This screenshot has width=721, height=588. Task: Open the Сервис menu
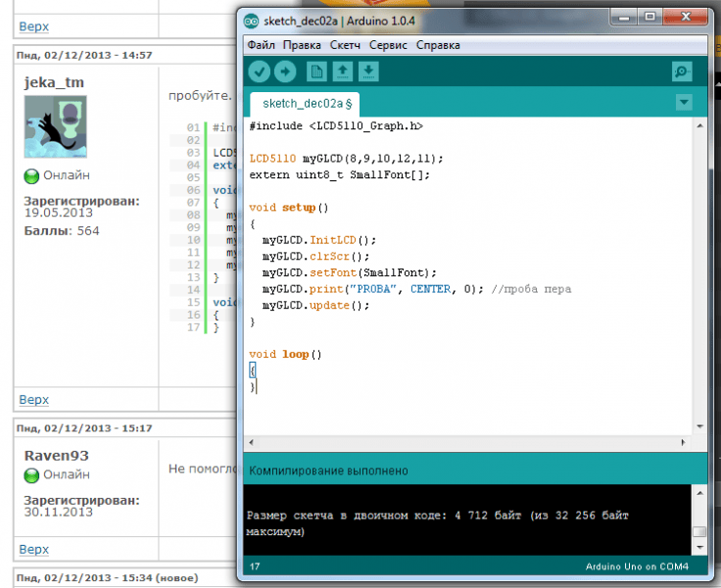[388, 45]
